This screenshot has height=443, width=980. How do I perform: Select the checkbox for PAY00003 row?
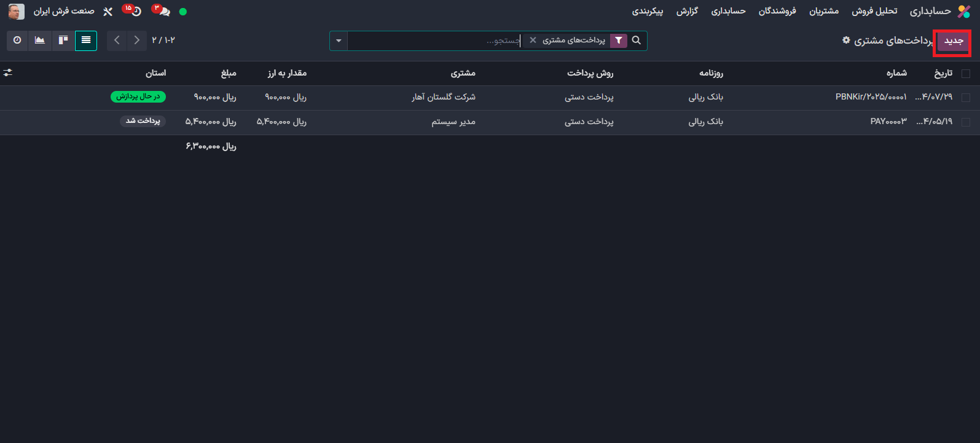click(966, 122)
